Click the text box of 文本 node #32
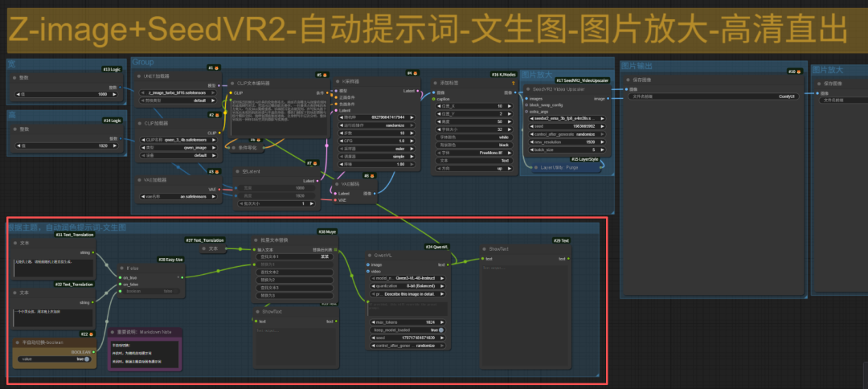868x389 pixels. click(x=54, y=317)
